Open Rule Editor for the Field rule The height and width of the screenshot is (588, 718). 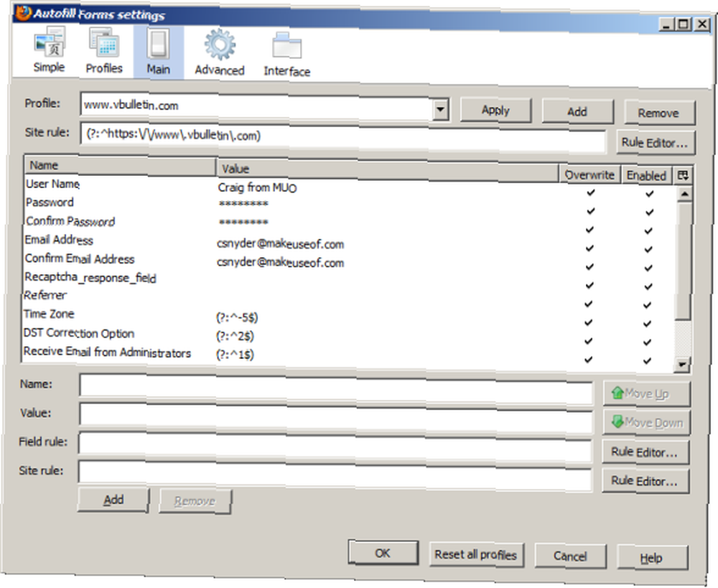pos(645,452)
